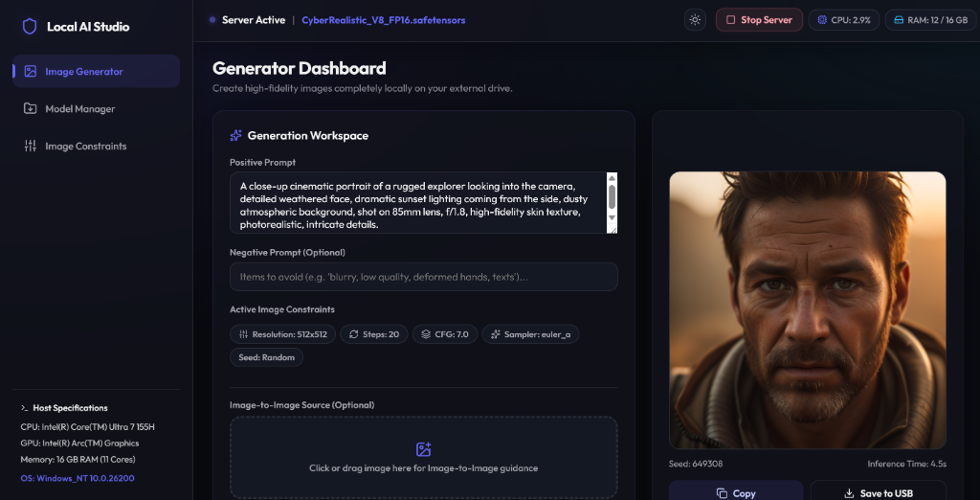Viewport: 980px width, 500px height.
Task: Click the Server Active status dot
Action: [212, 20]
